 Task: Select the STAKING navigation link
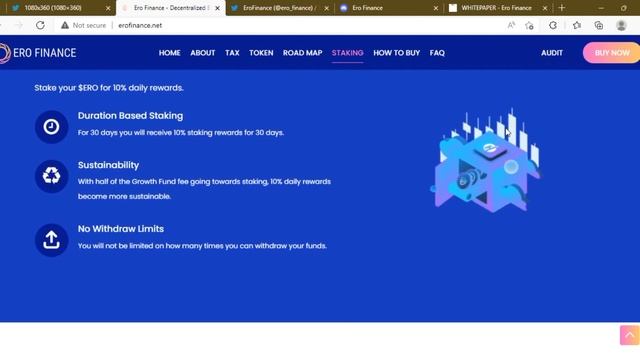pos(347,53)
